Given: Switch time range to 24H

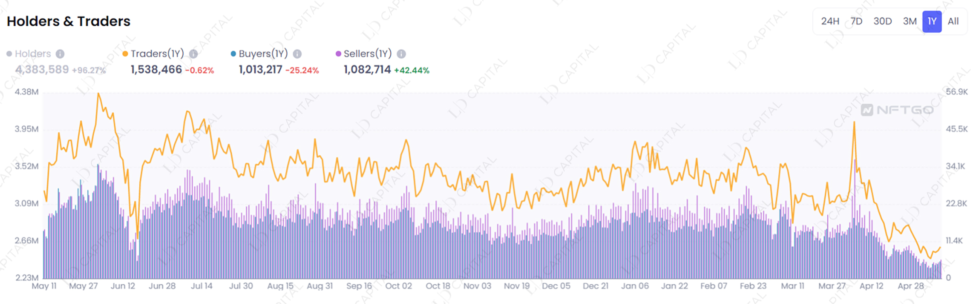Looking at the screenshot, I should tap(830, 21).
